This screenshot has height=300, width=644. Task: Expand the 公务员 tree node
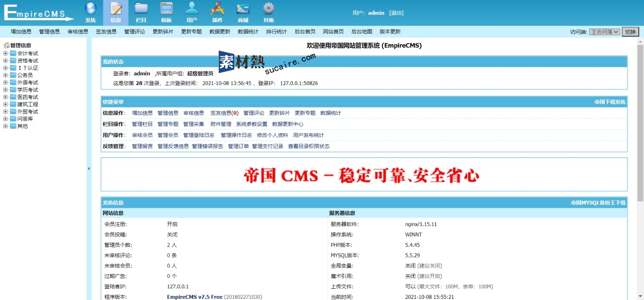6,75
